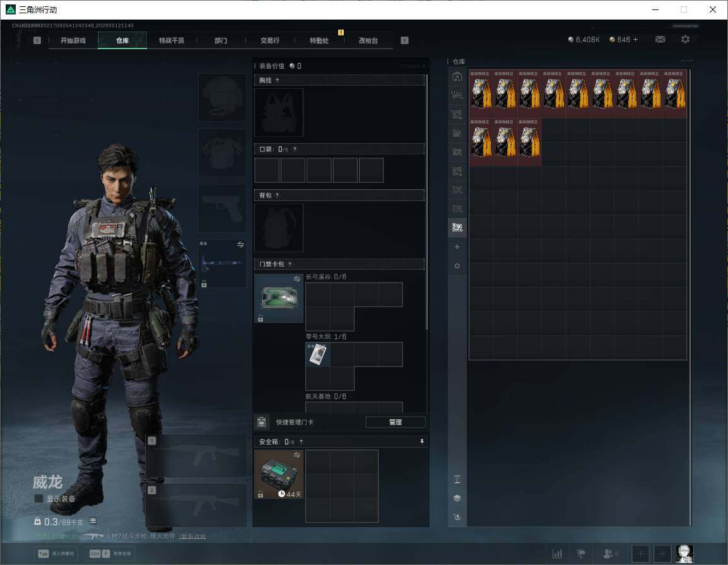This screenshot has width=728, height=565.
Task: Click the warehouse grid vertical scrollbar
Action: pos(690,297)
